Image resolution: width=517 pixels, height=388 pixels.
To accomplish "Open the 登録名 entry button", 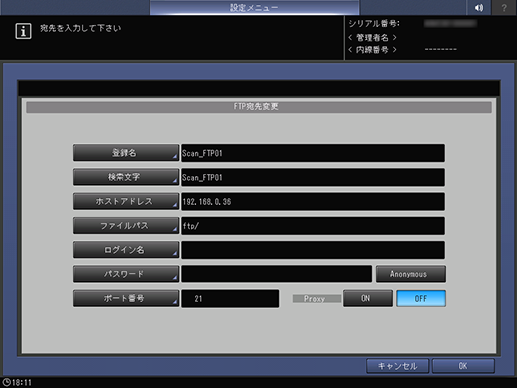I will point(126,153).
